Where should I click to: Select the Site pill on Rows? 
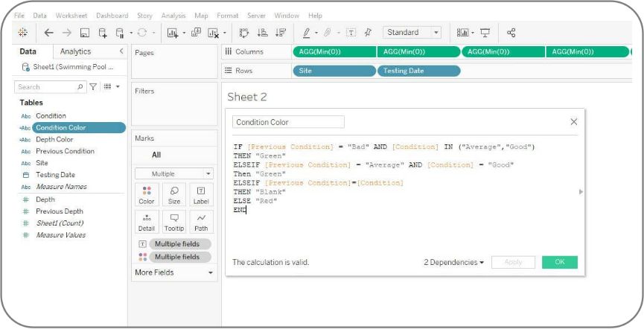click(334, 71)
